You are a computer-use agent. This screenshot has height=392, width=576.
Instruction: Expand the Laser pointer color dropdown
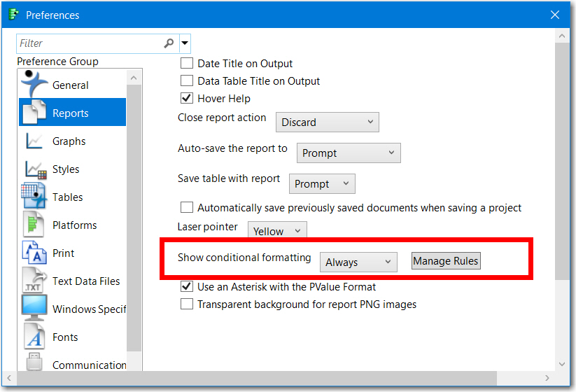[x=277, y=231]
